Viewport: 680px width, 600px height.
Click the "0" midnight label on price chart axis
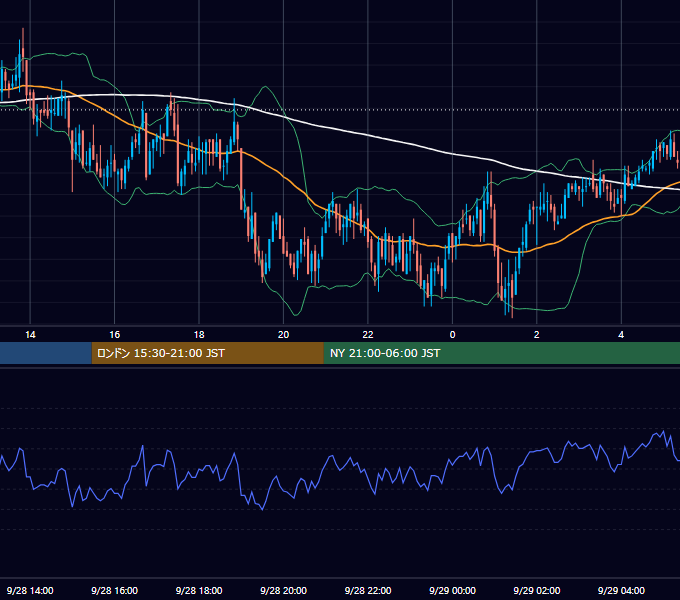coord(452,335)
